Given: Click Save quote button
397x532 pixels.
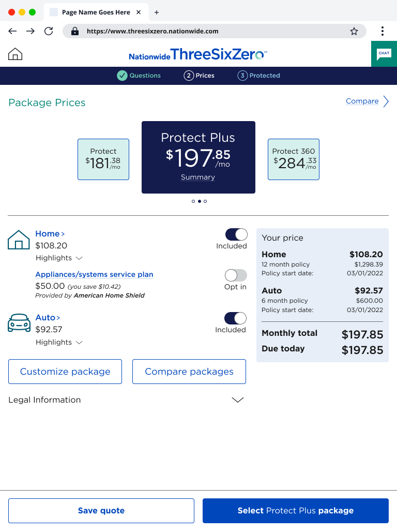Looking at the screenshot, I should [x=101, y=511].
